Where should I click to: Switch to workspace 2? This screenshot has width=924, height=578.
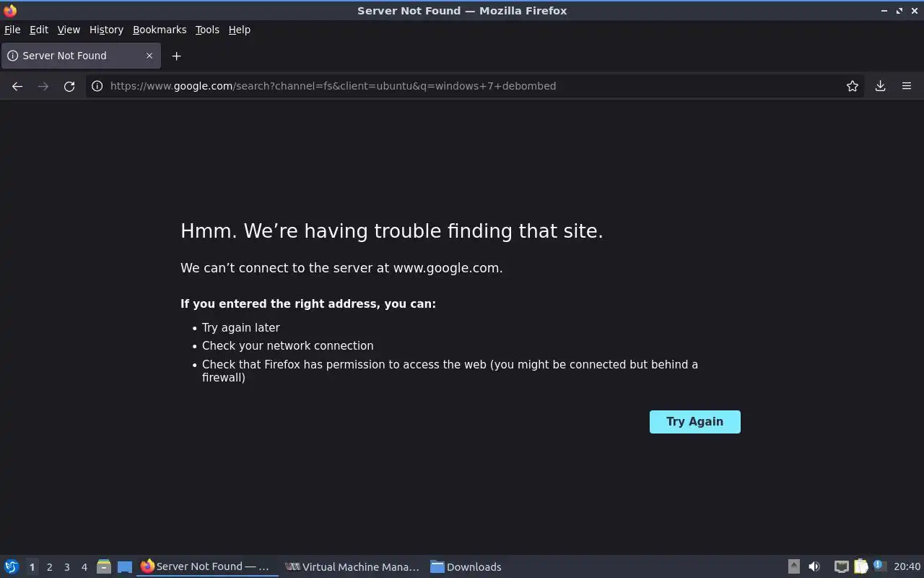(x=49, y=567)
